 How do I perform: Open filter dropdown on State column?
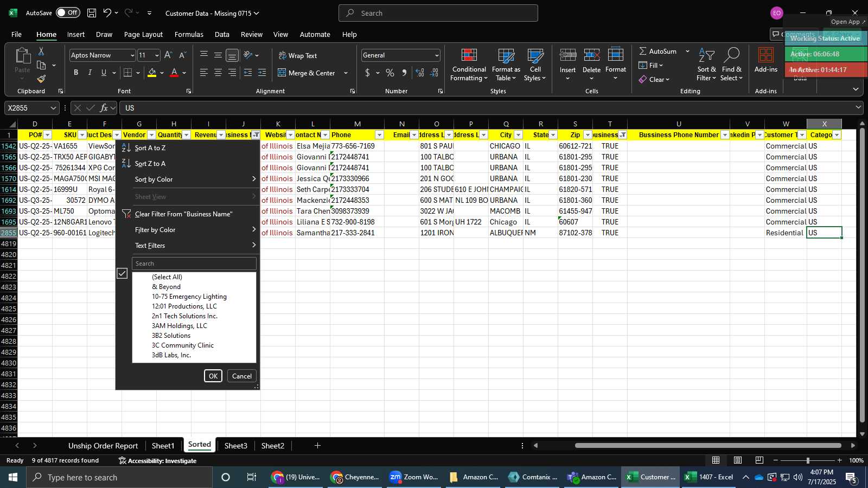click(553, 135)
